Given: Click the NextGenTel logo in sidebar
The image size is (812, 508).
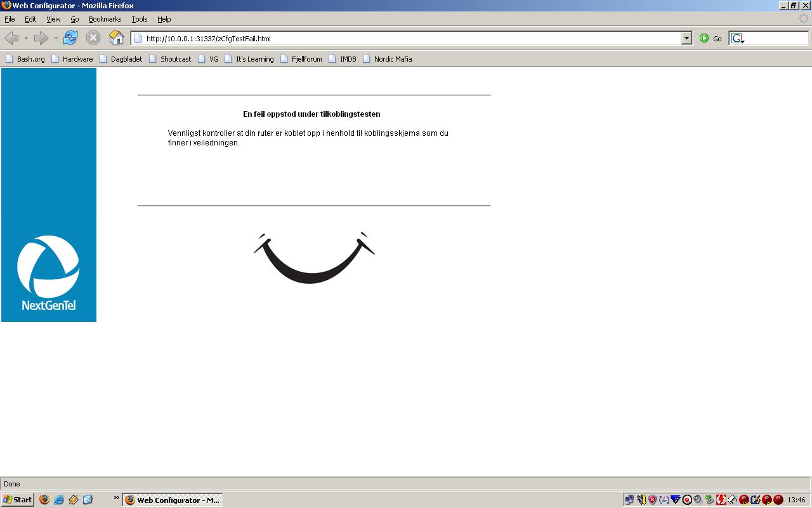Looking at the screenshot, I should tap(49, 273).
